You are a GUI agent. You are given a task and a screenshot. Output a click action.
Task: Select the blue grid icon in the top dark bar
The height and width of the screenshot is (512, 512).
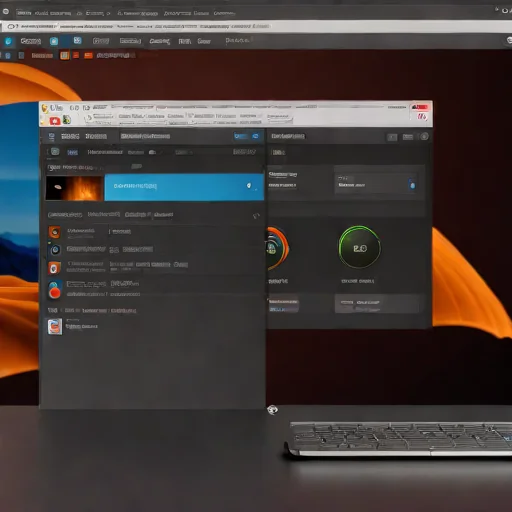[x=77, y=40]
